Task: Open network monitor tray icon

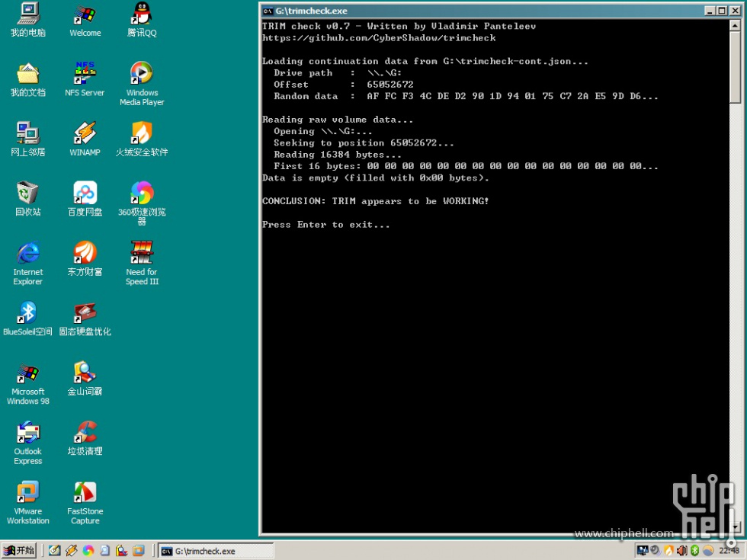Action: click(643, 551)
